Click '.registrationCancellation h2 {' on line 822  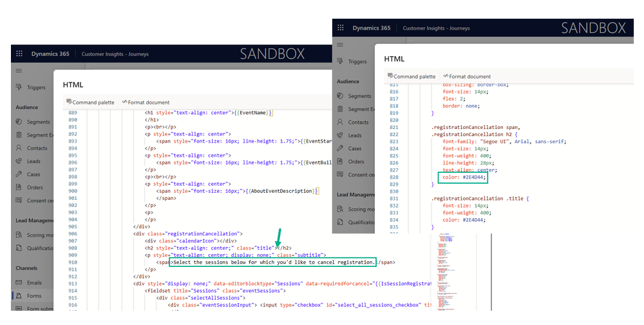click(x=475, y=134)
